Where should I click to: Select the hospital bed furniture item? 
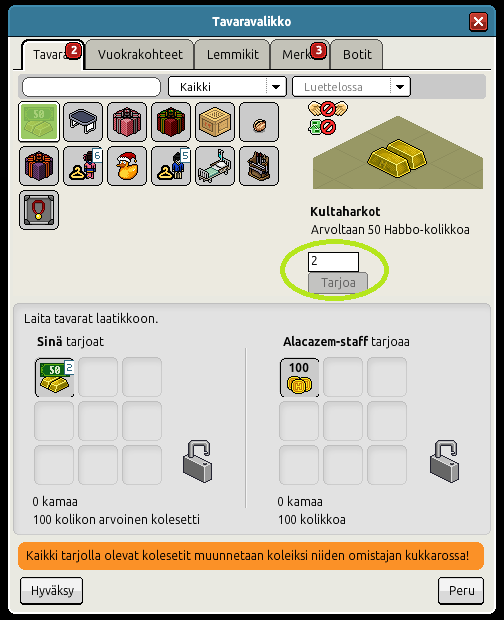coord(215,166)
